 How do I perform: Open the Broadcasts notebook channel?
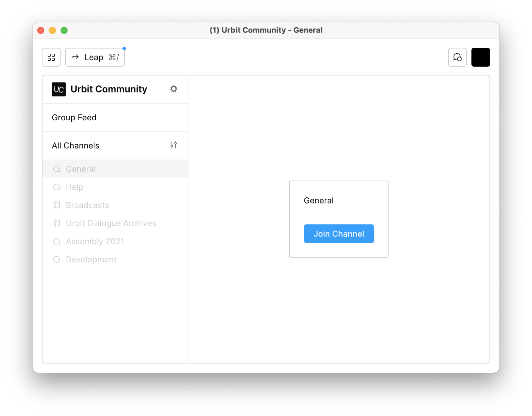[115, 205]
